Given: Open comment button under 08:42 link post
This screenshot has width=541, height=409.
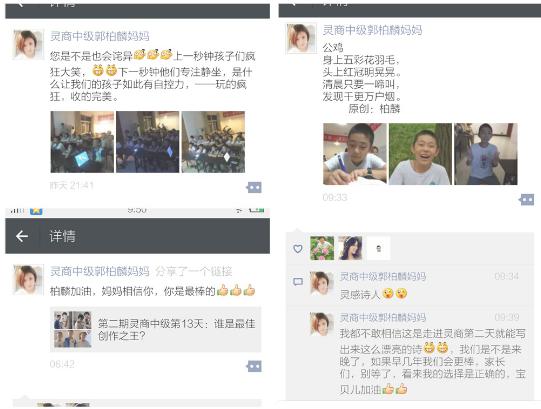Looking at the screenshot, I should pyautogui.click(x=254, y=366).
